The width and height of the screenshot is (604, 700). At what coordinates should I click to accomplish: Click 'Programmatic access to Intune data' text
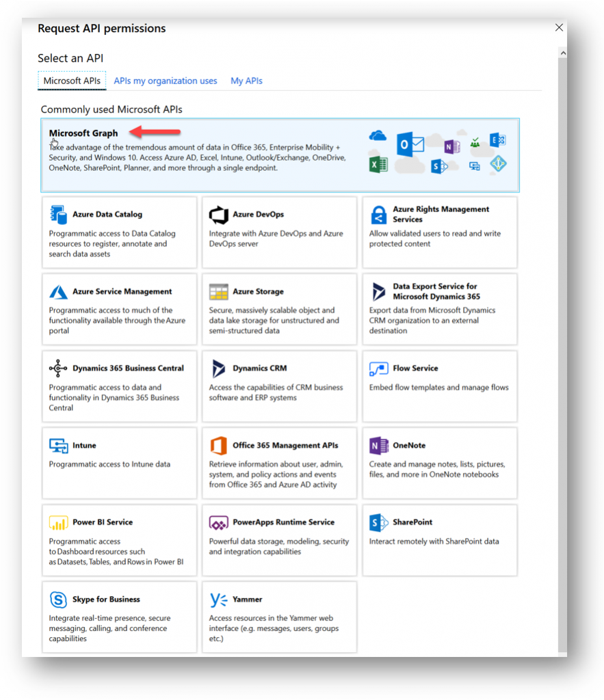click(x=109, y=464)
